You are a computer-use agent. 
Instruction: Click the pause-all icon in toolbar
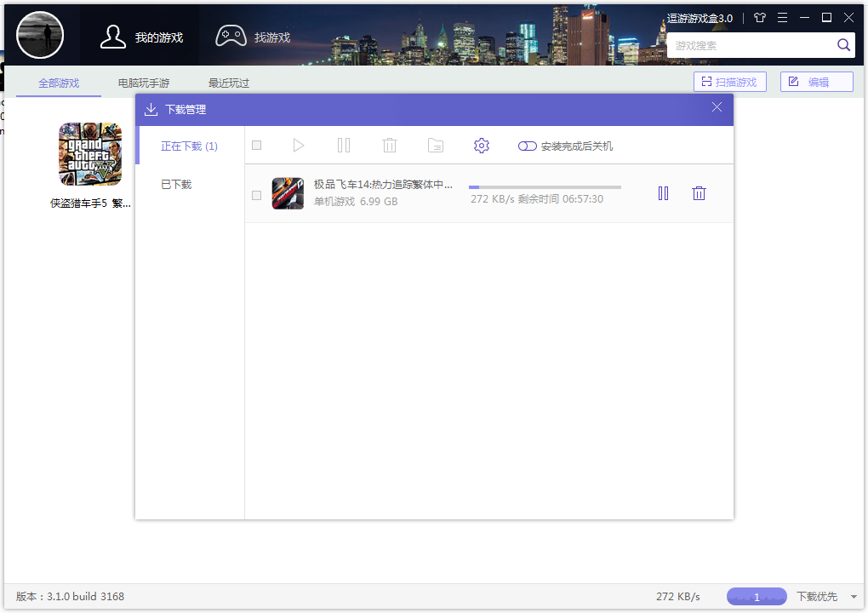344,146
